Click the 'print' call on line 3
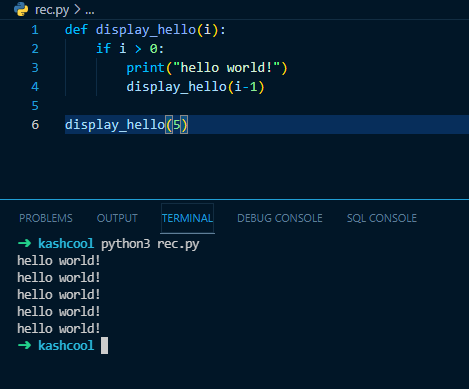Screen dimensions: 469x389 pyautogui.click(x=146, y=68)
